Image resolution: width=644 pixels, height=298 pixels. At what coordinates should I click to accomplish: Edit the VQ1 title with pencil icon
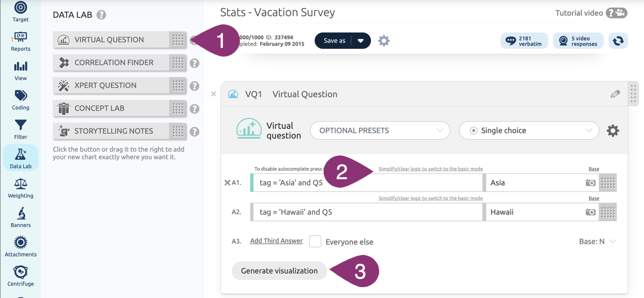tap(615, 94)
